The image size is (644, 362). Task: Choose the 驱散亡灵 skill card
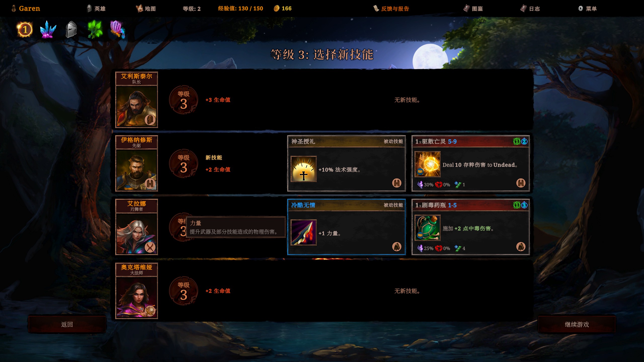point(470,163)
